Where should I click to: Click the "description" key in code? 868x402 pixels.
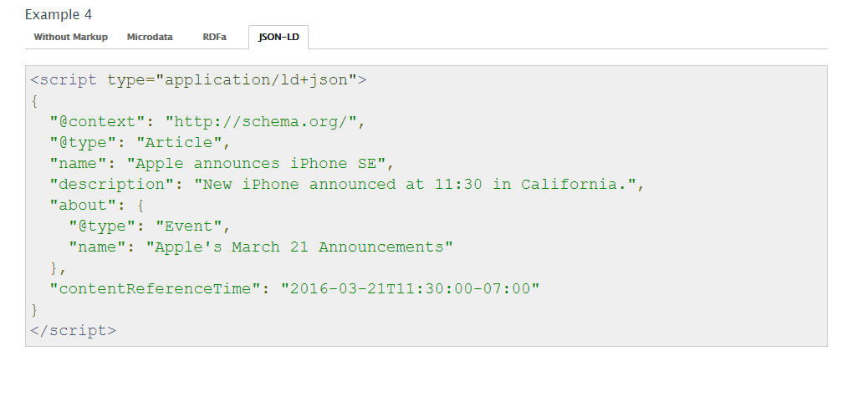(111, 184)
